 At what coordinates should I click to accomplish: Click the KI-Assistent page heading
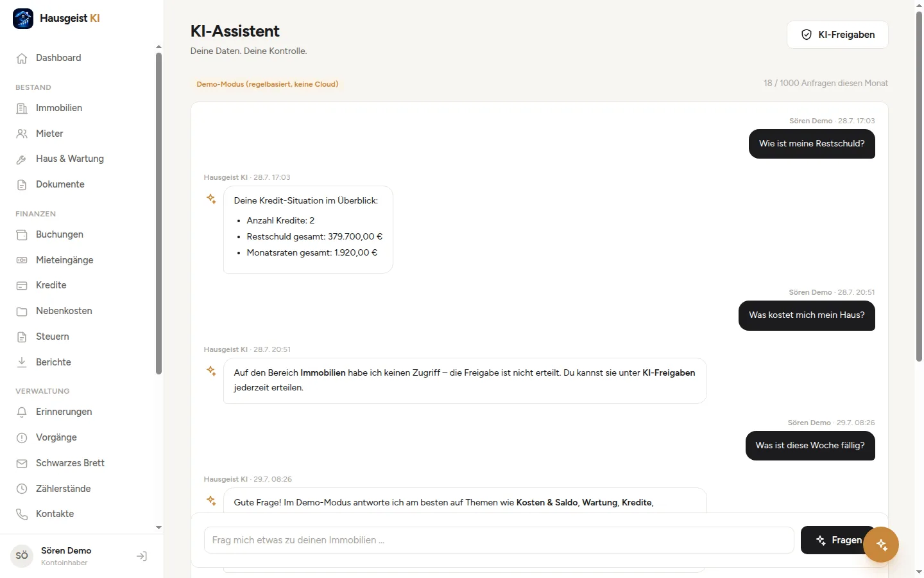235,31
